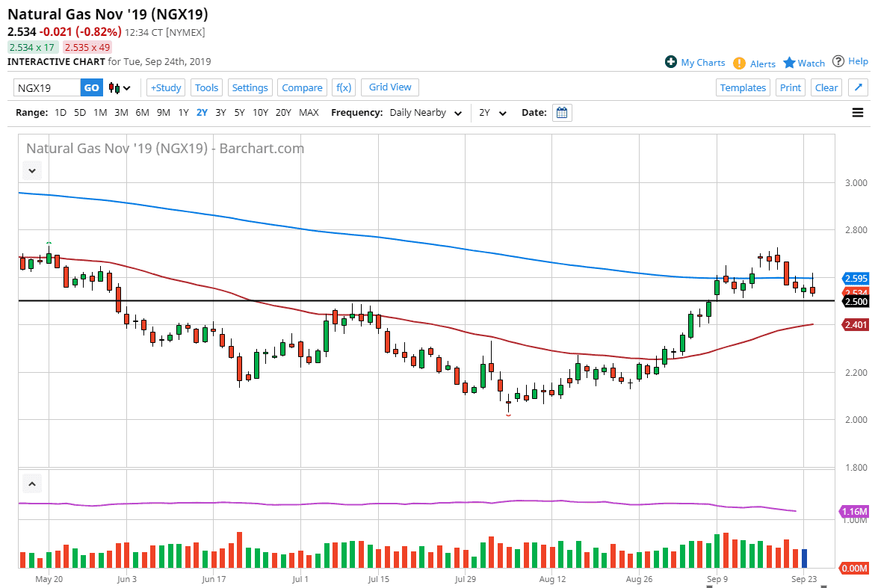Image resolution: width=878 pixels, height=588 pixels.
Task: Switch range to 6M
Action: pos(142,113)
